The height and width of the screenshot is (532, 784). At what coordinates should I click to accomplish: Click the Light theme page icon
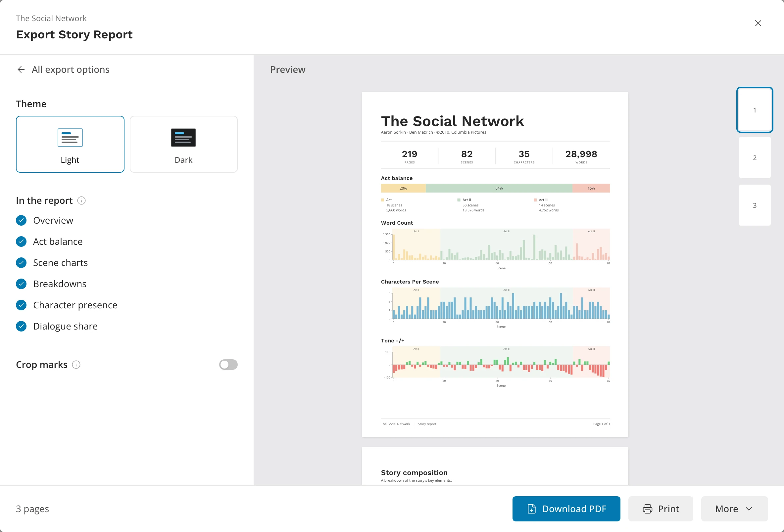pyautogui.click(x=70, y=138)
